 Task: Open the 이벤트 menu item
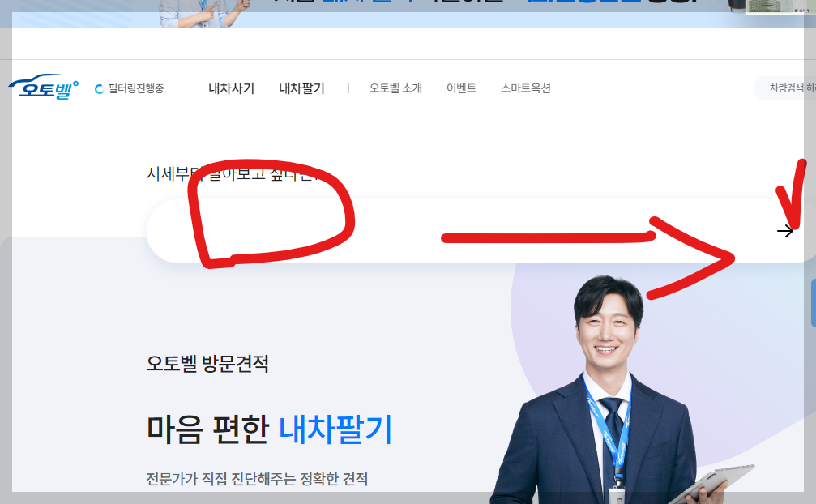point(461,88)
